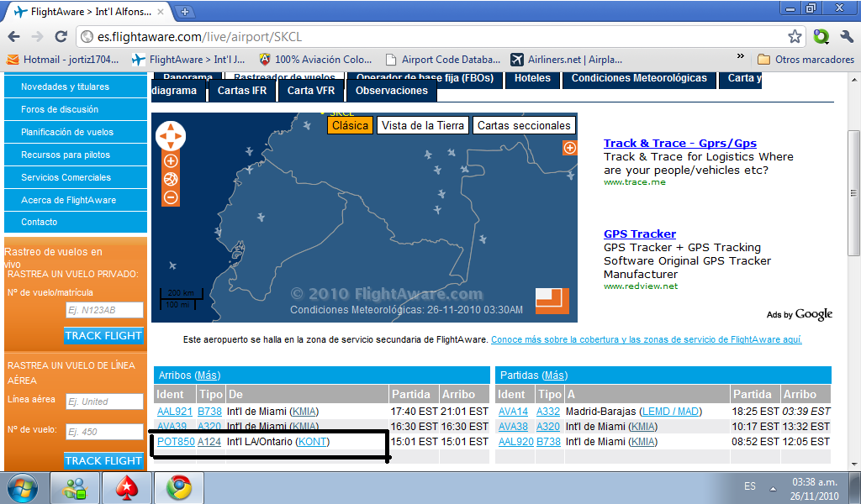Image resolution: width=861 pixels, height=504 pixels.
Task: Toggle the map overview box icon
Action: pyautogui.click(x=552, y=300)
